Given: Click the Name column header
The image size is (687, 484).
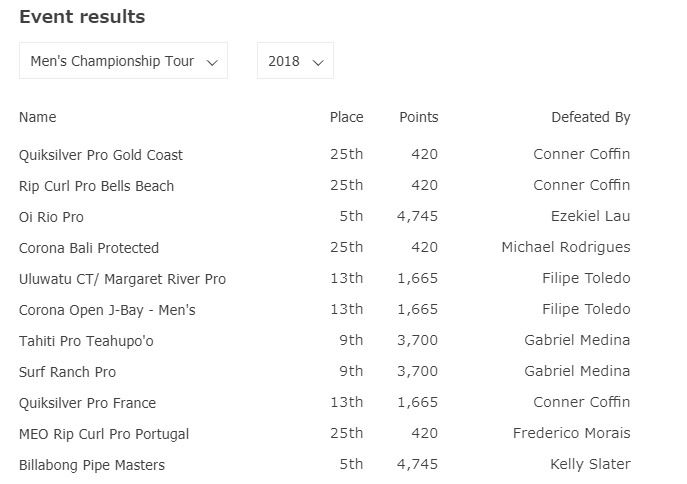Looking at the screenshot, I should [x=38, y=117].
